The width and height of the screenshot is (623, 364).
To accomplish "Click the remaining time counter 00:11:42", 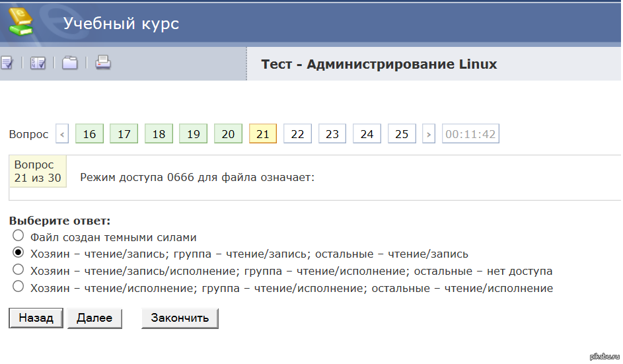I will pyautogui.click(x=470, y=134).
